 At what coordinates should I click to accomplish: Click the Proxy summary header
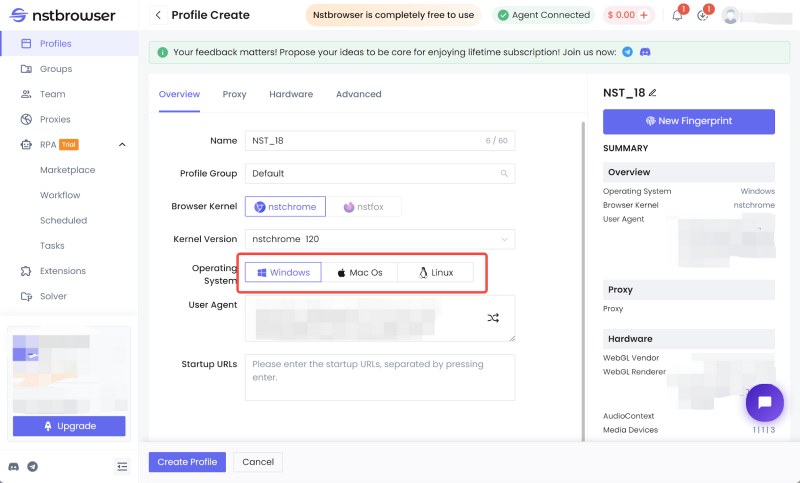689,290
